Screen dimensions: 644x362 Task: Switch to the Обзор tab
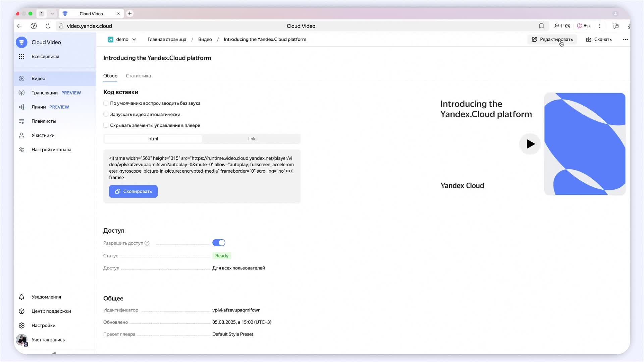[x=110, y=76]
